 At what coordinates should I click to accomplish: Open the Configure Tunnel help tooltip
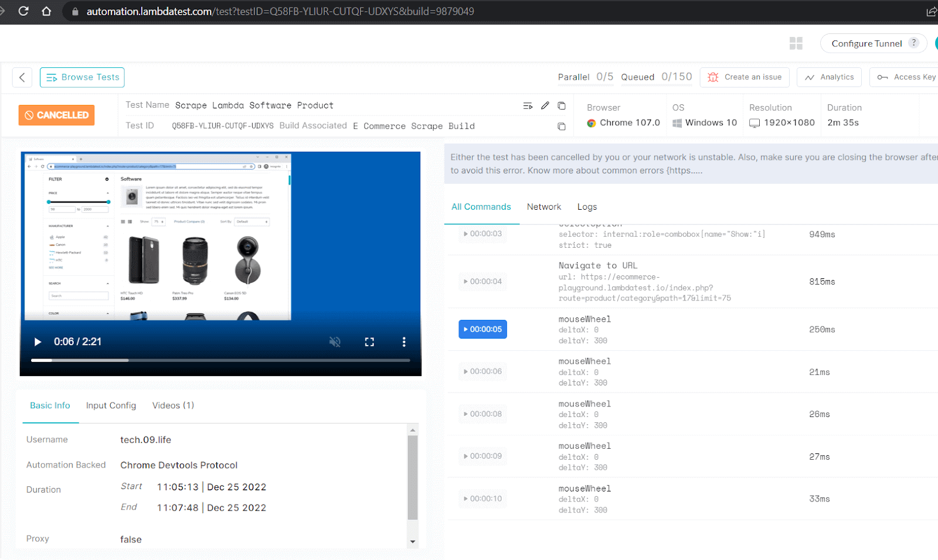pos(913,42)
